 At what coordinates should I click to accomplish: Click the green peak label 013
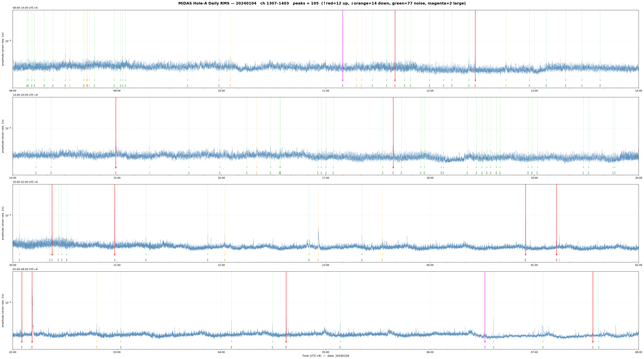tap(114, 85)
